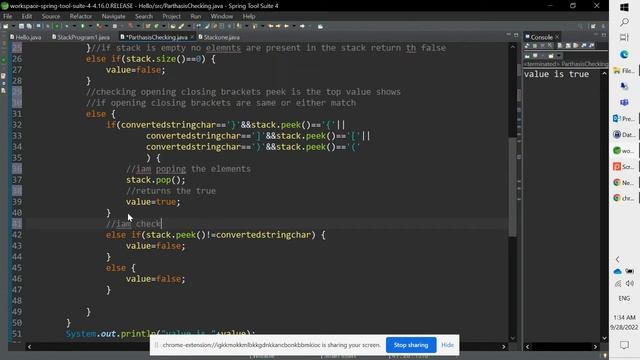Click the volume speaker tray icon
Viewport: 640px width, 360px height.
point(630,283)
